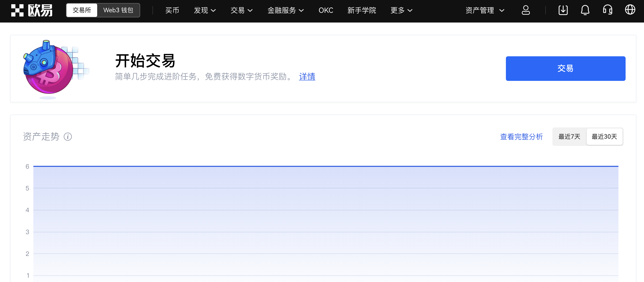Expand the 金融服务 dropdown

(286, 10)
